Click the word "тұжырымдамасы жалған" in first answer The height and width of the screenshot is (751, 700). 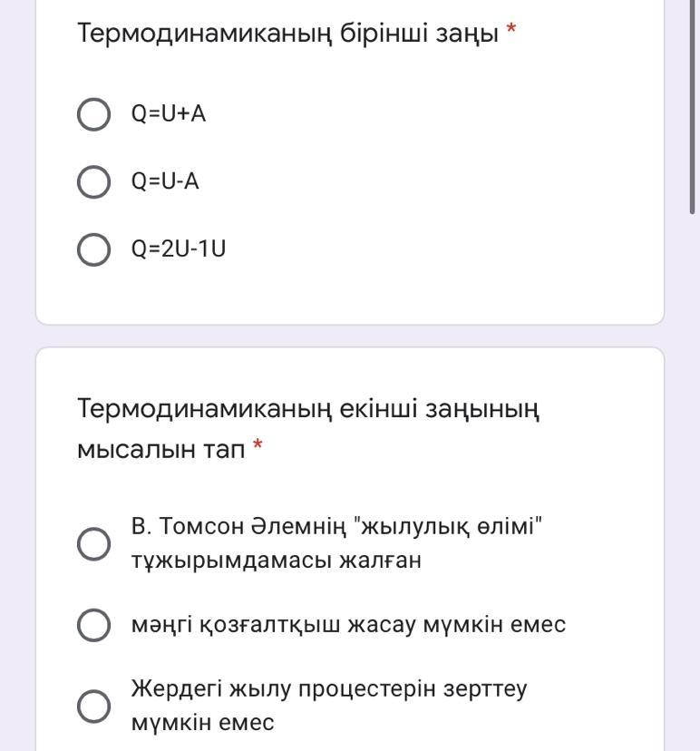pyautogui.click(x=276, y=561)
